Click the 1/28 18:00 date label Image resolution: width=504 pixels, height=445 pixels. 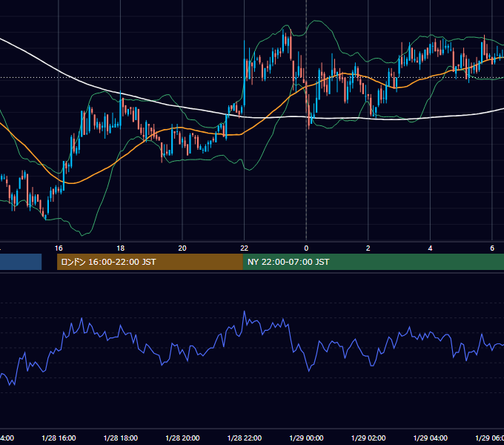tap(121, 438)
